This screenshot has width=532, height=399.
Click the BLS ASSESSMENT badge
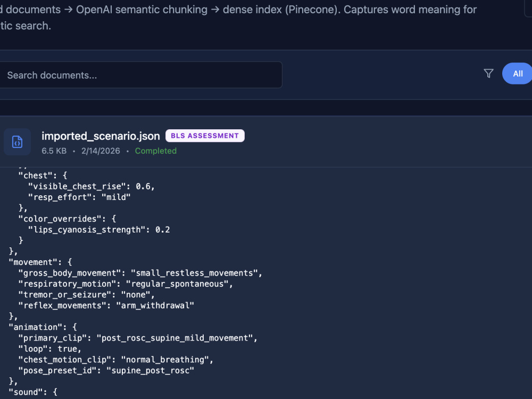point(205,136)
